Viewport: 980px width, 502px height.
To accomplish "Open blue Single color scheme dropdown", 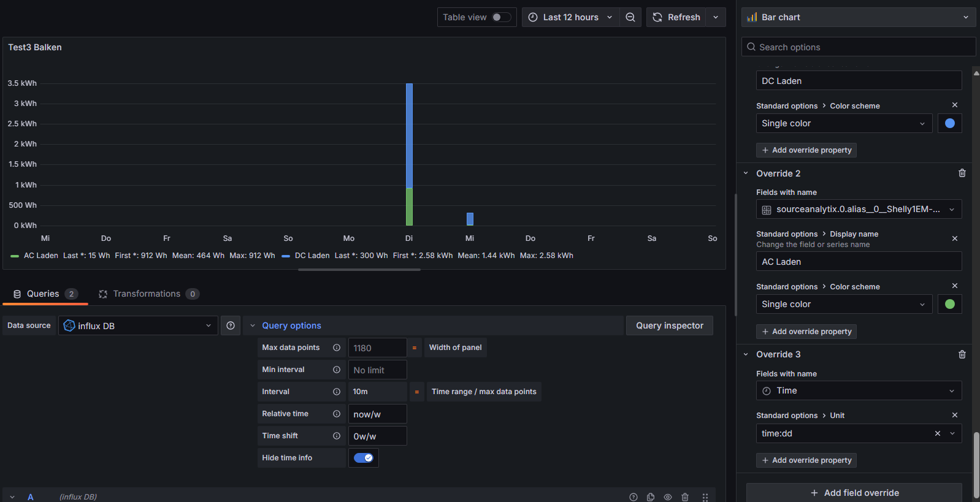I will [x=844, y=123].
